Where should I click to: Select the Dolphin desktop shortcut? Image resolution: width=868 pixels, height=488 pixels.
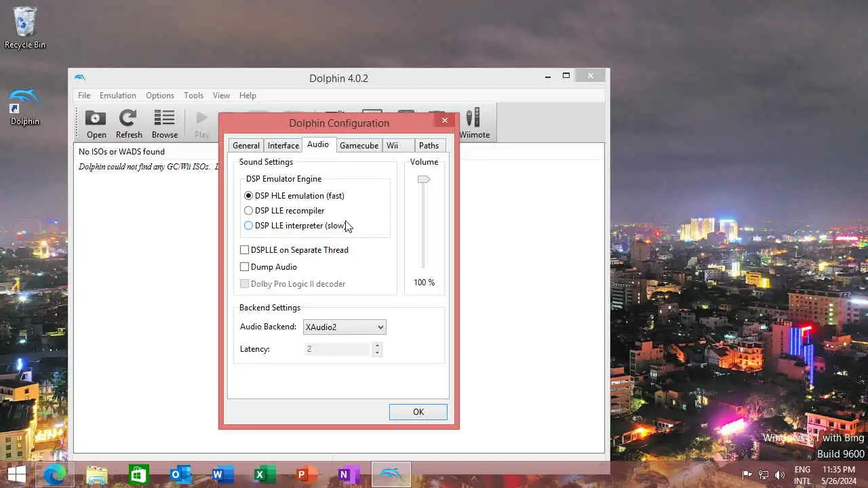point(25,107)
